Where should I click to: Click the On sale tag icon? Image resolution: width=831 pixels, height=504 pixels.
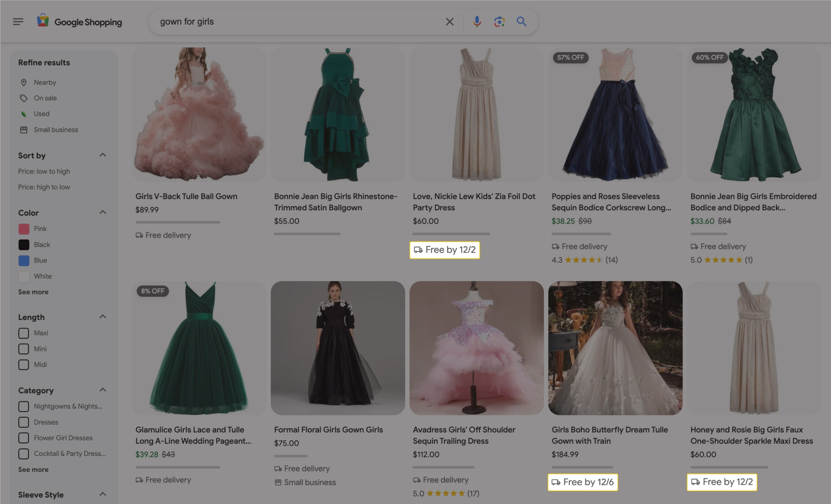tap(23, 98)
